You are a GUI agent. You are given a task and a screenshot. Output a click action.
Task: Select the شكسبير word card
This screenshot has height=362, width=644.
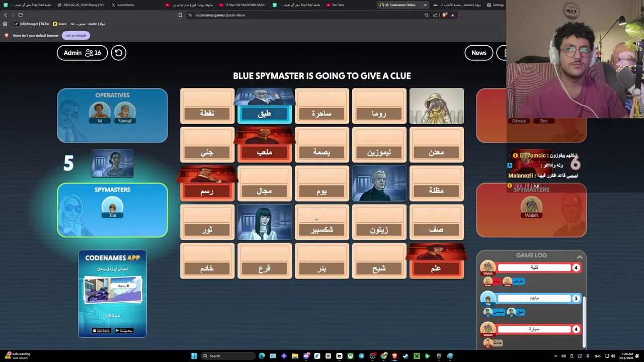pyautogui.click(x=322, y=222)
